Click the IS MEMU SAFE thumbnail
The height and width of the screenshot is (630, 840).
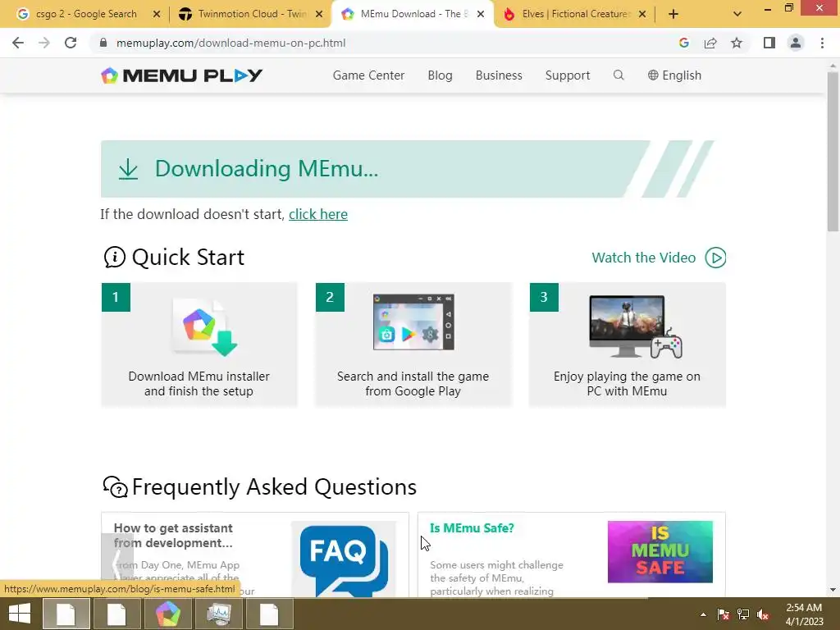coord(660,552)
